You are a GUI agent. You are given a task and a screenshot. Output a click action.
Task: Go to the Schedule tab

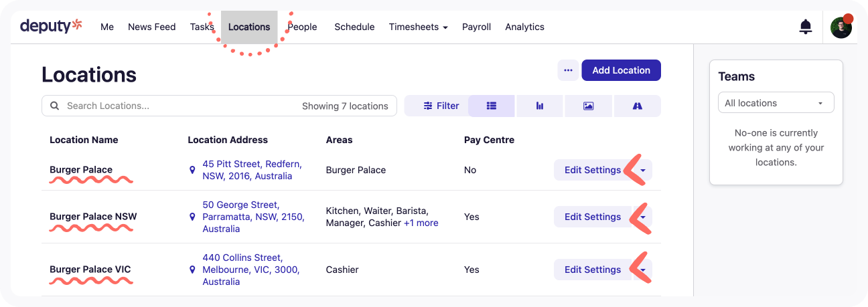pyautogui.click(x=354, y=27)
